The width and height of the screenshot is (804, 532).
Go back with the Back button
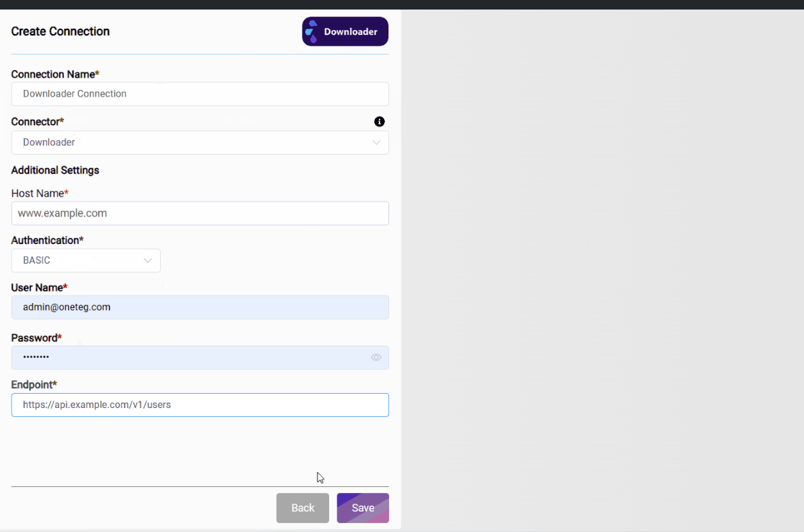pos(303,508)
